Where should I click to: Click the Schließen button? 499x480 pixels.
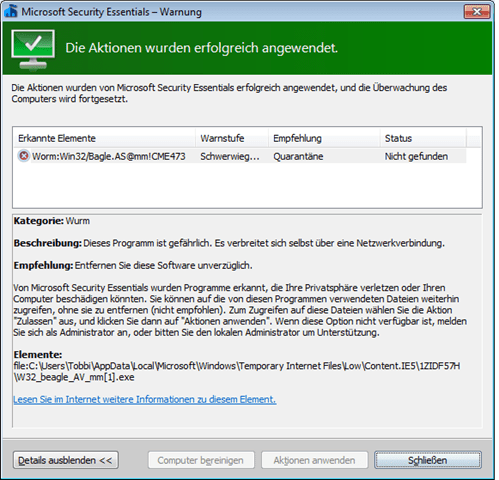click(428, 460)
